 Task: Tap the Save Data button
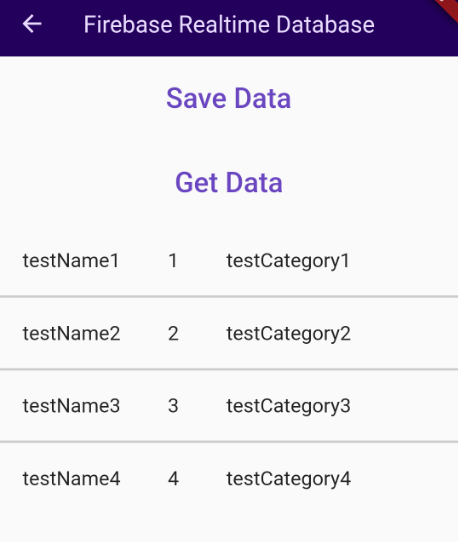[x=229, y=99]
